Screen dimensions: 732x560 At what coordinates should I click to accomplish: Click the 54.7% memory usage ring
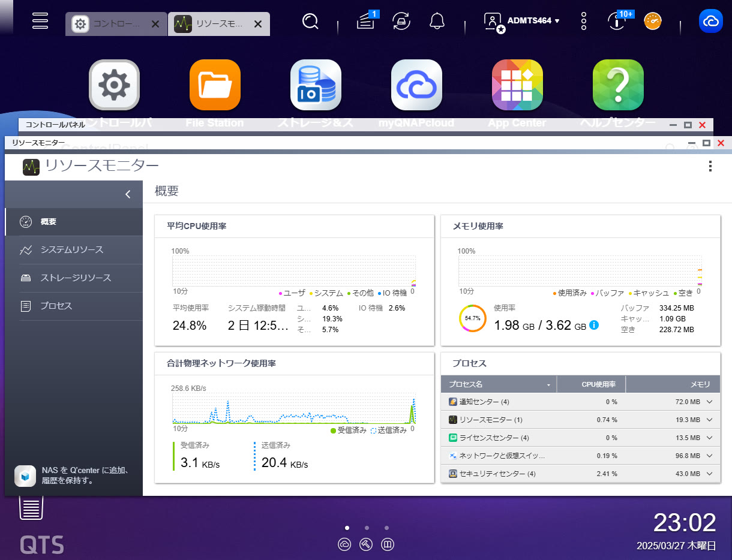(473, 318)
